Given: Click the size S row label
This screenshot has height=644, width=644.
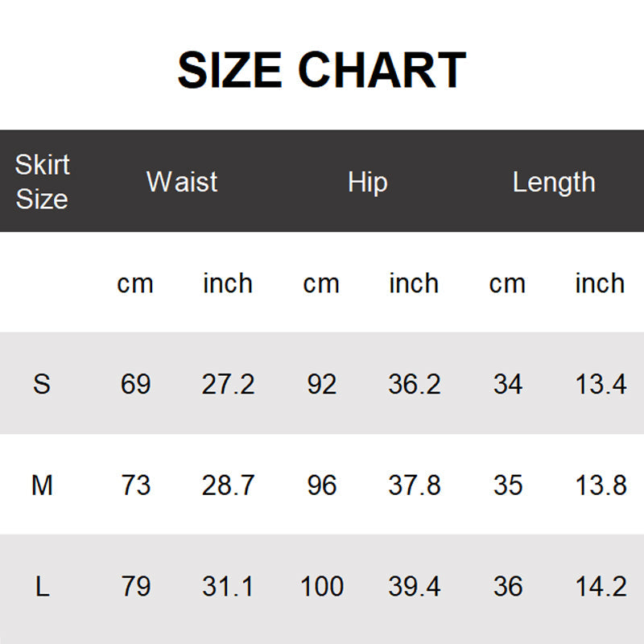Looking at the screenshot, I should [42, 384].
